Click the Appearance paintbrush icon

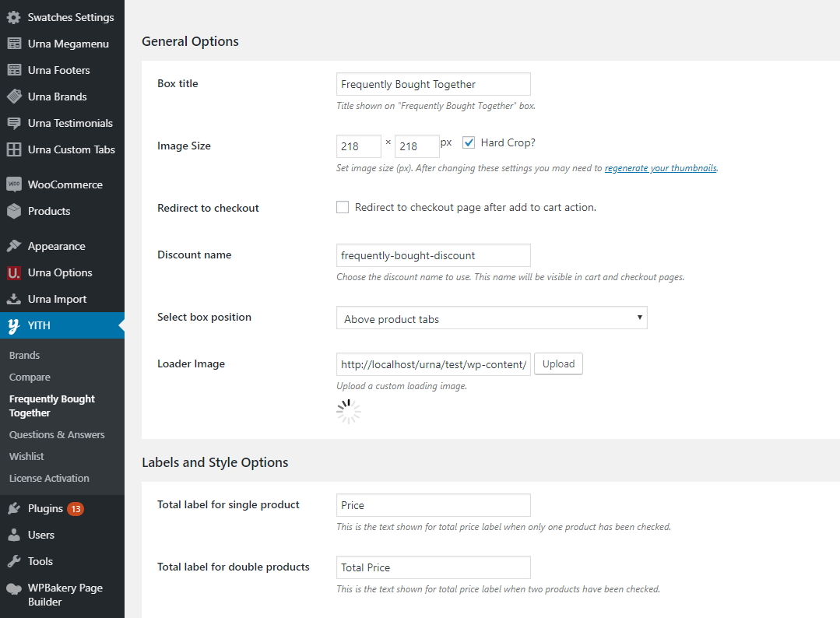14,246
